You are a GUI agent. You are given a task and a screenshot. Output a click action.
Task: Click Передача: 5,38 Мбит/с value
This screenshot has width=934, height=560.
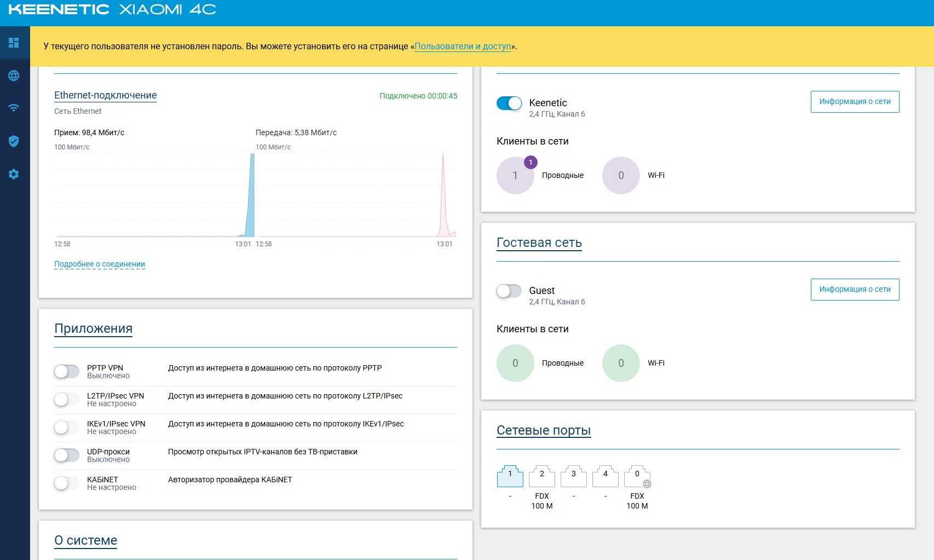pos(296,132)
